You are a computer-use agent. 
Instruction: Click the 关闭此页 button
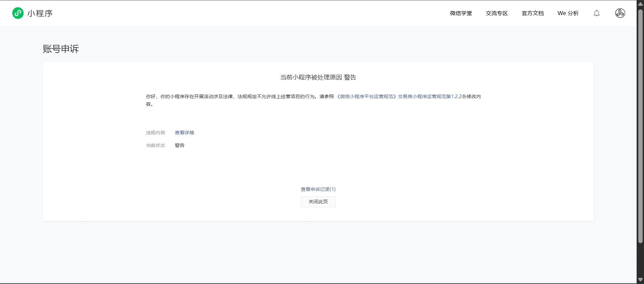click(318, 202)
